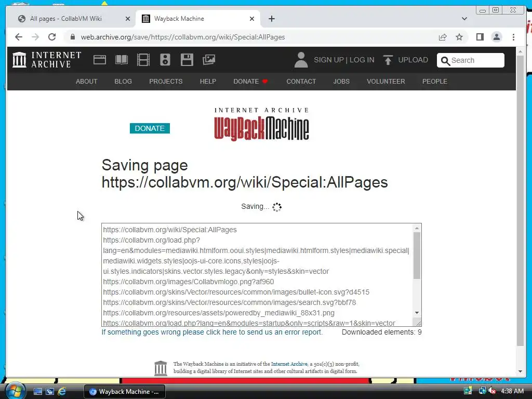
Task: Open the Audio (speaker) icon
Action: pos(165,60)
